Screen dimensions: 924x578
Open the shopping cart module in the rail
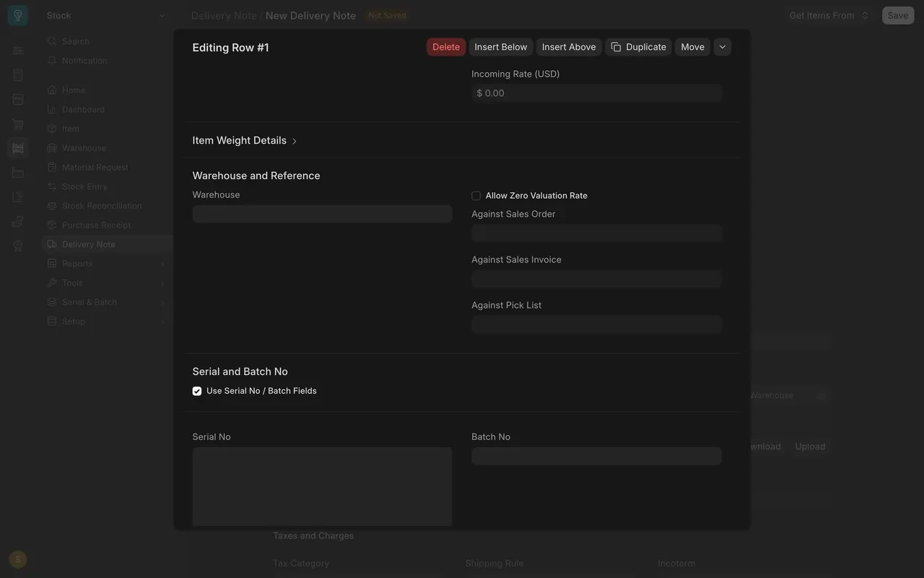click(x=18, y=124)
